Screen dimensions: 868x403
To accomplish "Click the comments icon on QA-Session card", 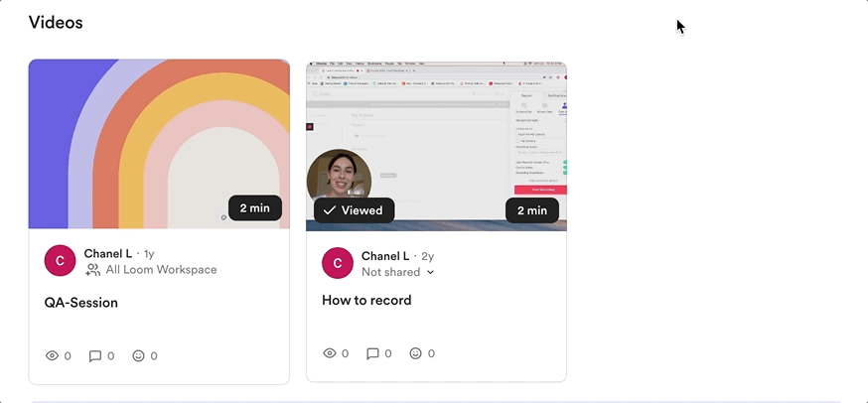I will (95, 355).
